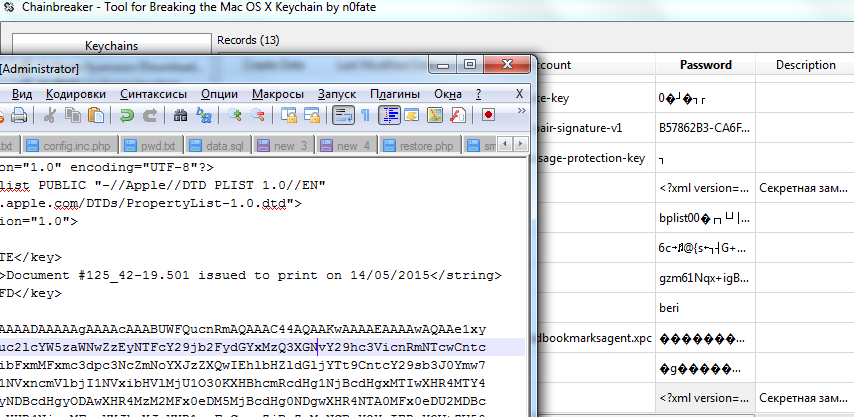This screenshot has width=854, height=417.
Task: Zoom out with the magnifier minus icon
Action: tap(258, 115)
